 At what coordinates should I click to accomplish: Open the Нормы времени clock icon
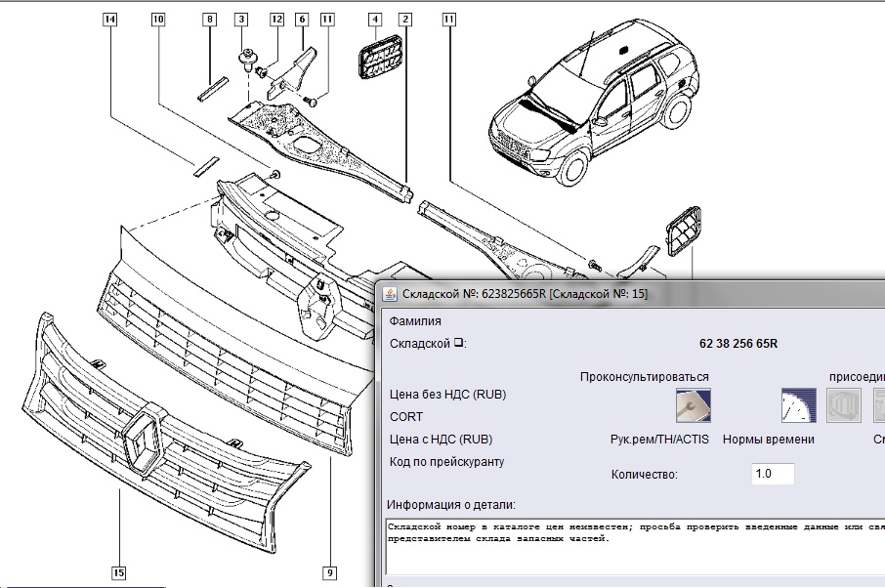tap(797, 405)
